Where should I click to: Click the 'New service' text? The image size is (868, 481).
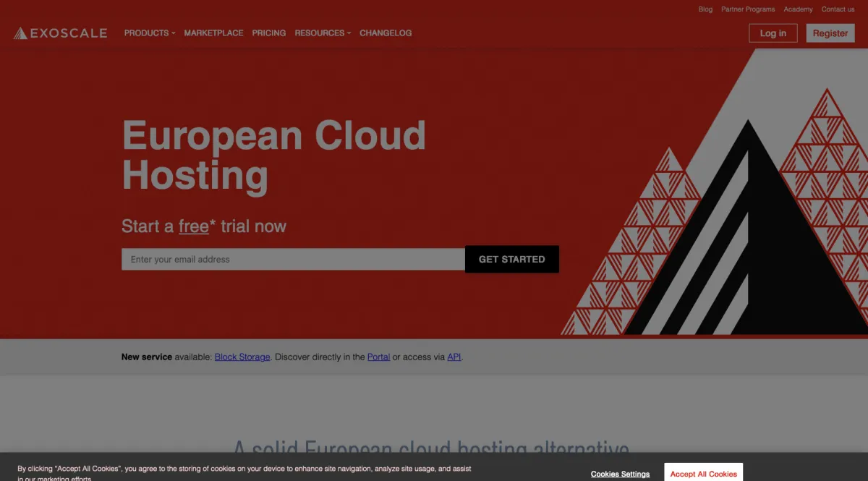tap(147, 357)
